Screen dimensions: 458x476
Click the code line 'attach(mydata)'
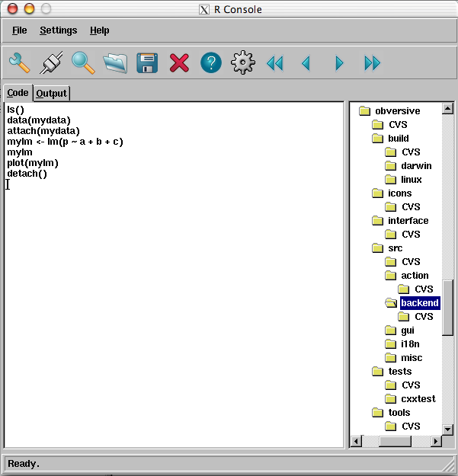coord(43,131)
